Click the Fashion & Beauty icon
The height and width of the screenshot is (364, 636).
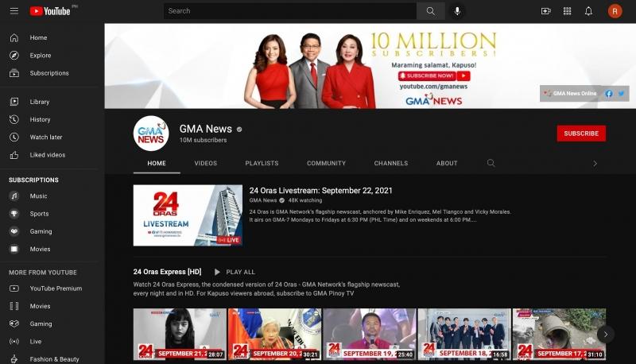(14, 359)
